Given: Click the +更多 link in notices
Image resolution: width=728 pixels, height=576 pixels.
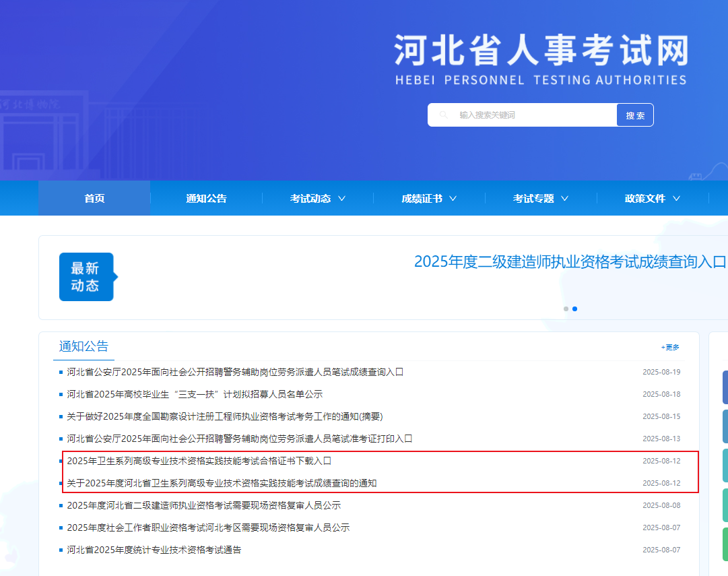Looking at the screenshot, I should point(670,348).
